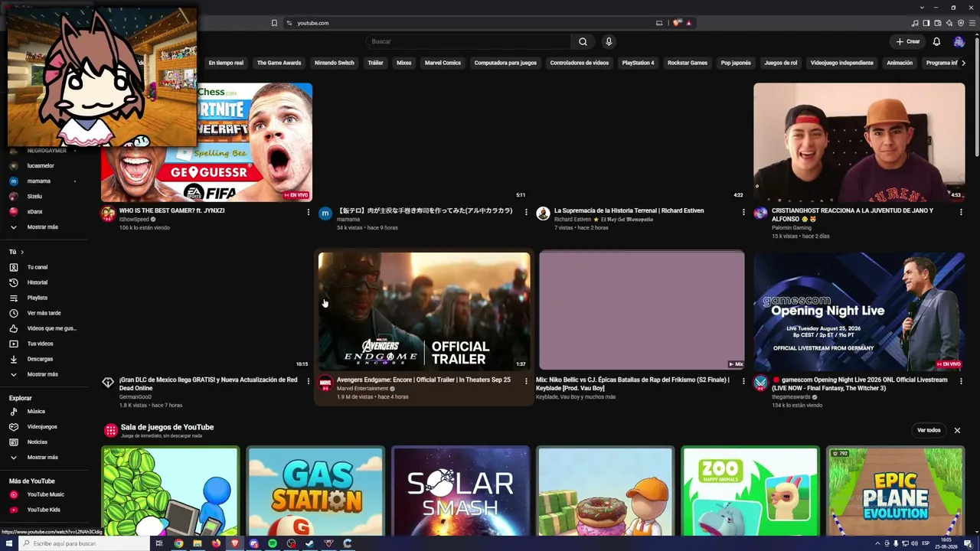Viewport: 980px width, 551px height.
Task: Browse Música in Explorar section
Action: tap(36, 412)
